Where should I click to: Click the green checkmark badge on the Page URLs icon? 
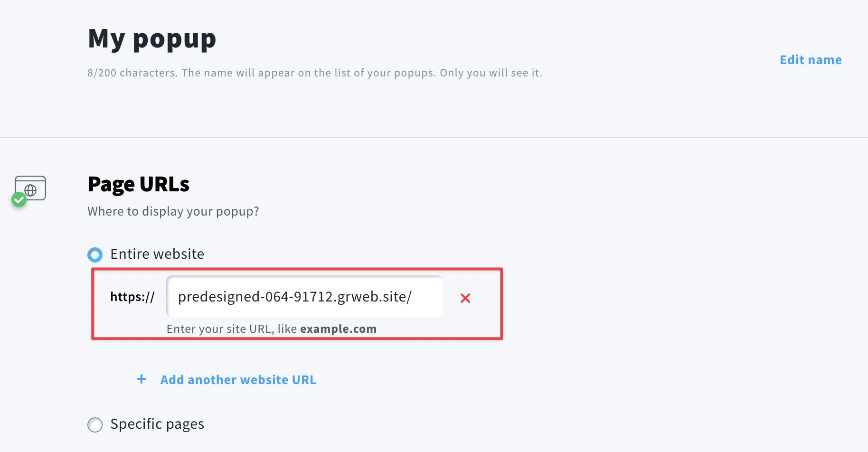coord(19,199)
